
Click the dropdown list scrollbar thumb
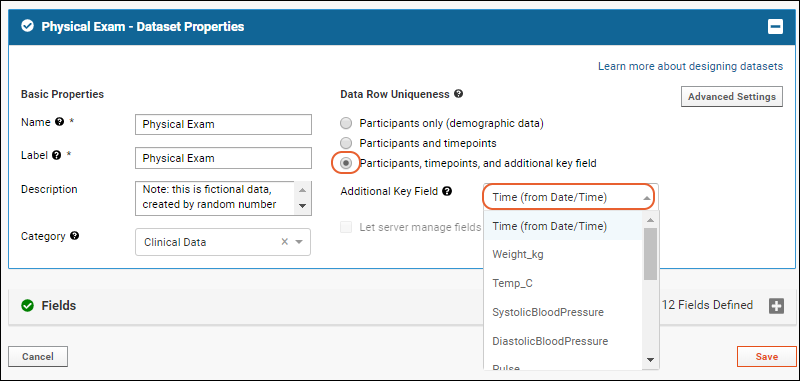(651, 253)
